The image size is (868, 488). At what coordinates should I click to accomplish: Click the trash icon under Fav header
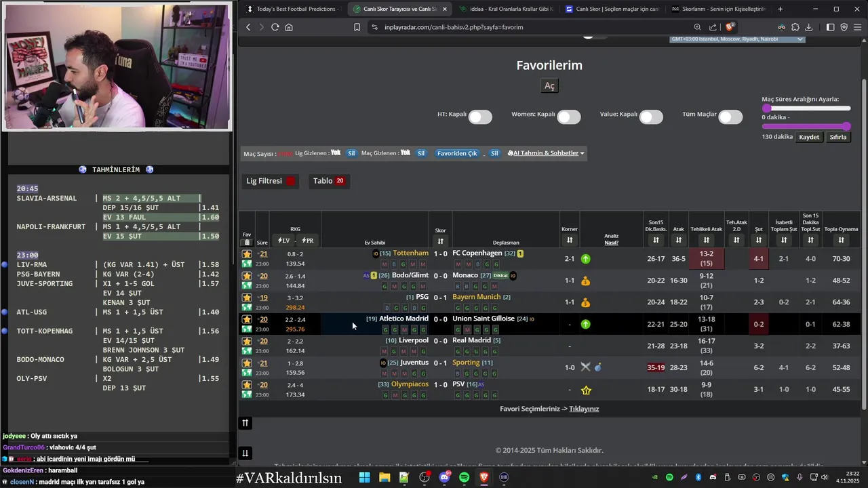[247, 242]
